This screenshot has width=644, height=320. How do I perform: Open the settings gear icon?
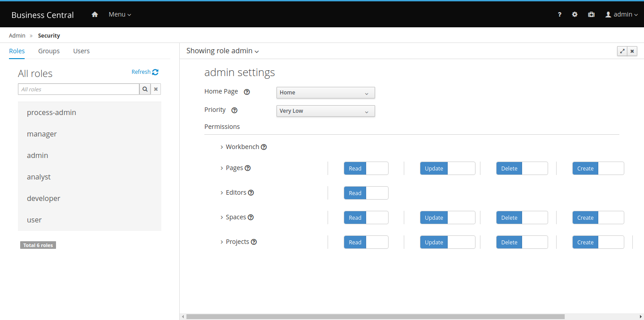point(575,14)
